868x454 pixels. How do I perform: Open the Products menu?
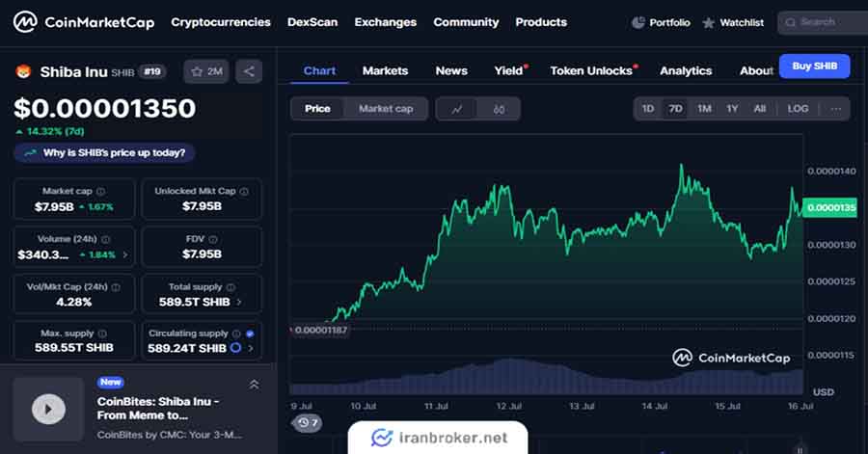(541, 23)
